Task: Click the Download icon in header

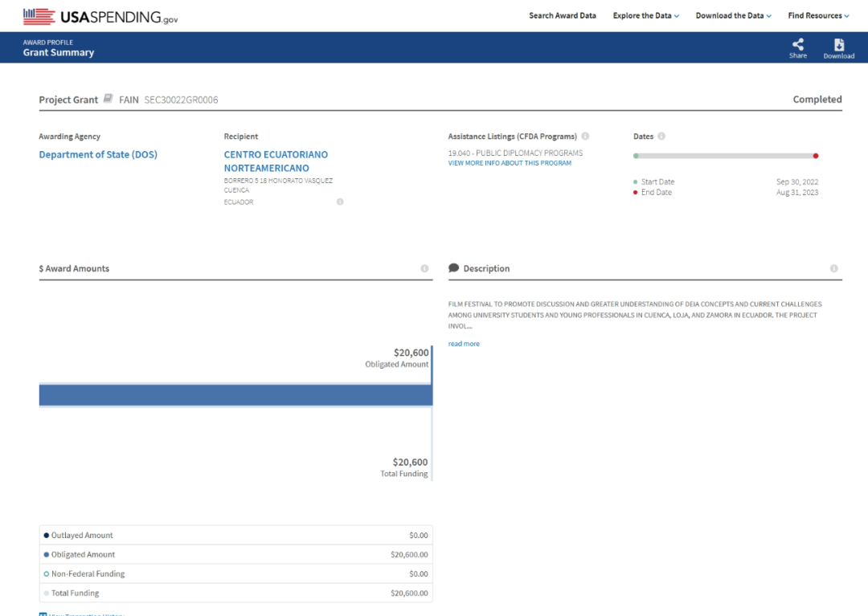Action: 838,45
